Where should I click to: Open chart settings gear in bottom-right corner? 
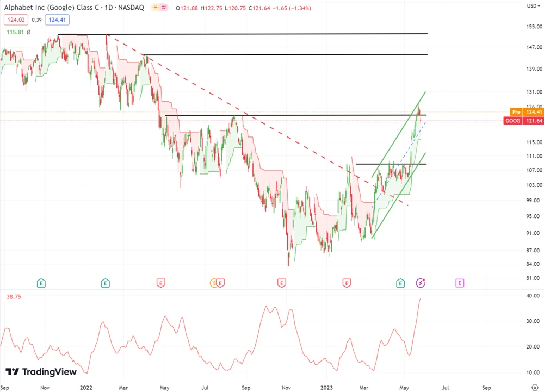pyautogui.click(x=535, y=388)
